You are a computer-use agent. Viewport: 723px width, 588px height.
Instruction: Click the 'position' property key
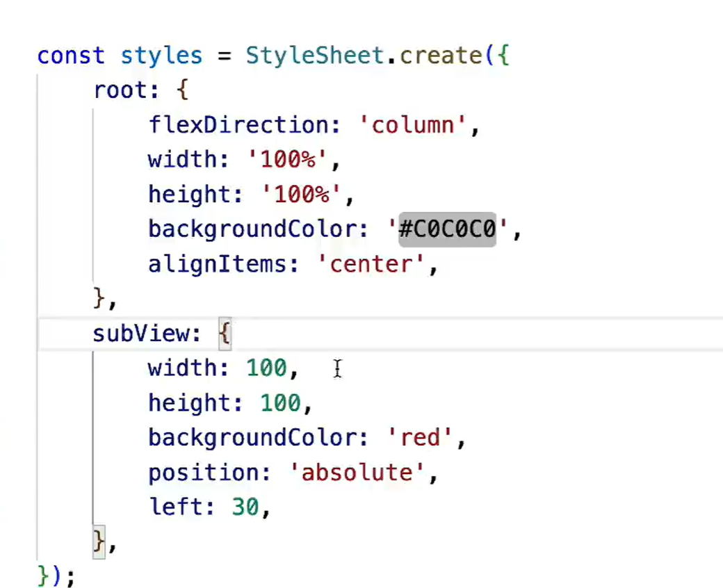click(204, 473)
